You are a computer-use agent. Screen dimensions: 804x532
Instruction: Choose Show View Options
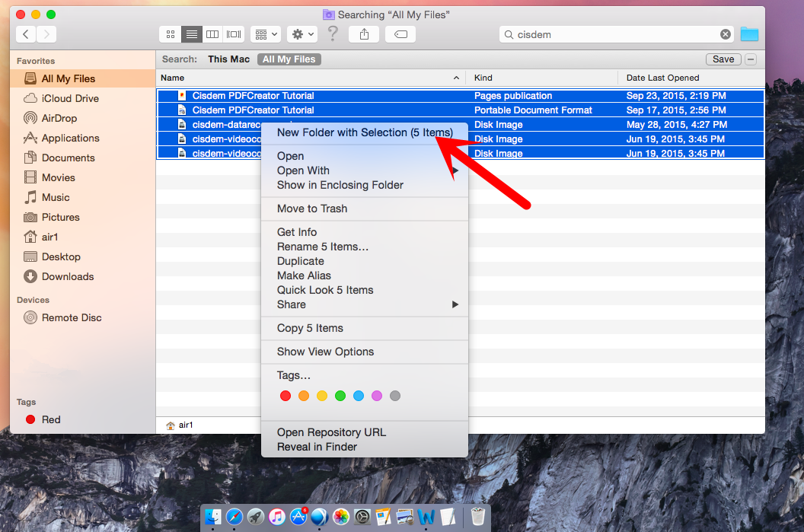point(365,352)
